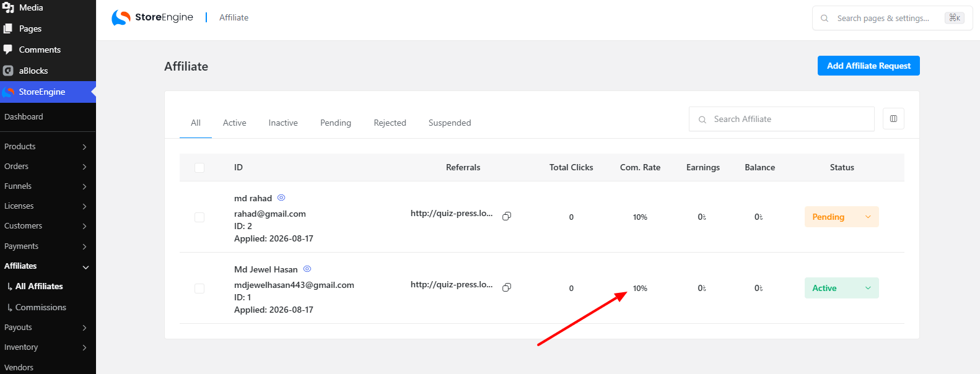Screen dimensions: 980x374
Task: Switch to the Active tab
Action: 235,123
